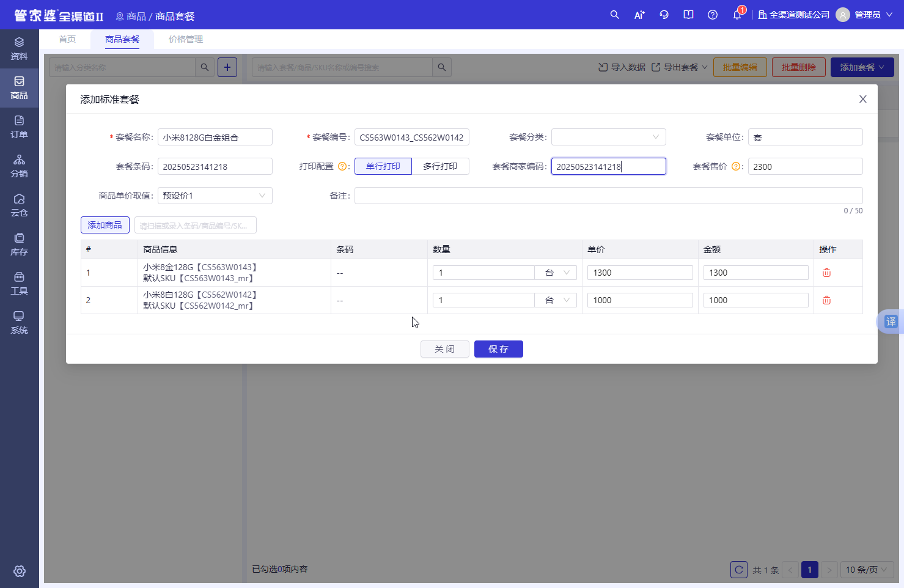Click the 套餐条码 input field
Screen dimensions: 904x588
coord(215,166)
